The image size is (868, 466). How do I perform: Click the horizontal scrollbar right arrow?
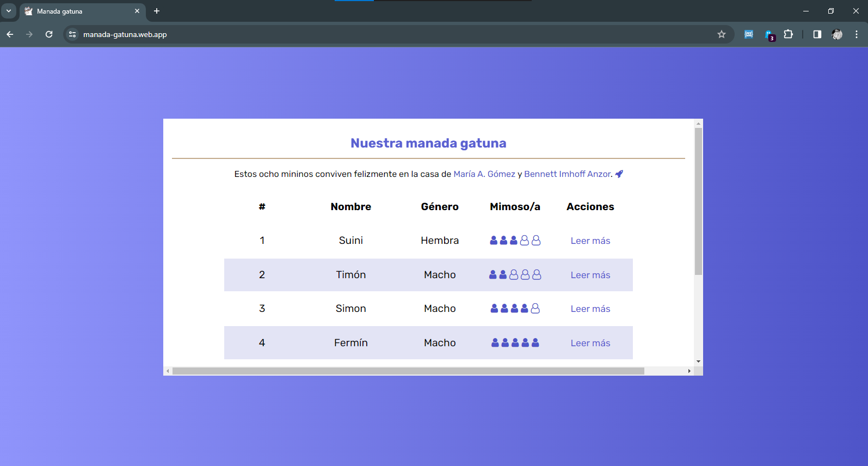click(x=689, y=371)
